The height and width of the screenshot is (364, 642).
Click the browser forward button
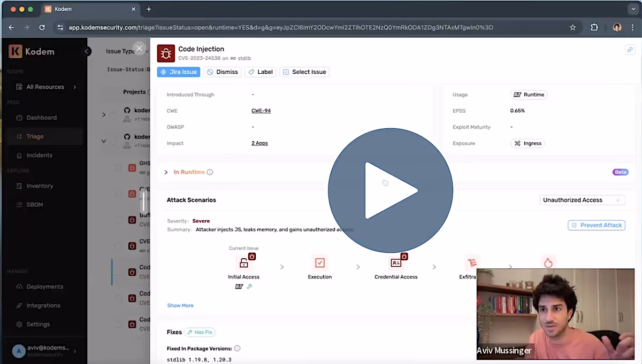tap(27, 27)
